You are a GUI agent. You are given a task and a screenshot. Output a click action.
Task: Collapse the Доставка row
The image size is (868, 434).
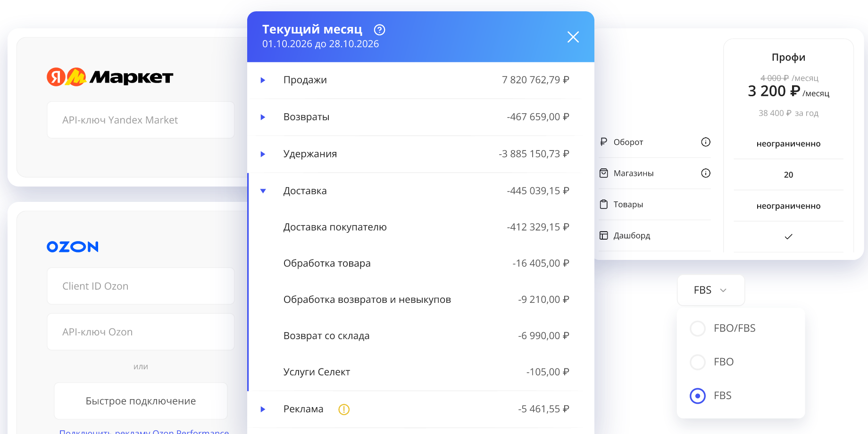click(x=263, y=191)
